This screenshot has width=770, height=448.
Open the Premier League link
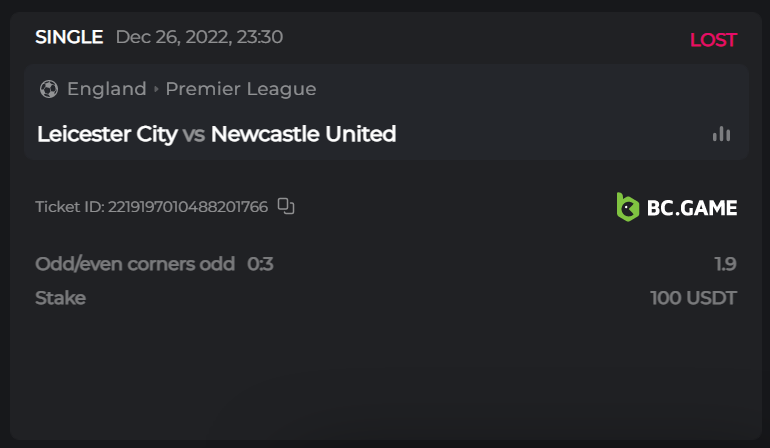click(241, 89)
